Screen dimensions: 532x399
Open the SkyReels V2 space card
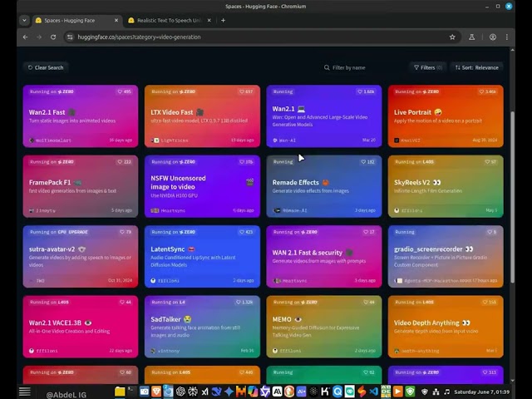coord(446,186)
